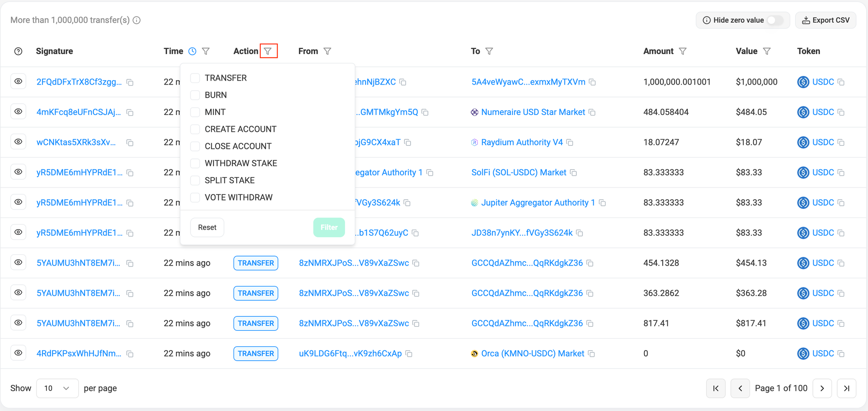The image size is (868, 411).
Task: Copy the Numeraire USD Star Market address
Action: (592, 112)
